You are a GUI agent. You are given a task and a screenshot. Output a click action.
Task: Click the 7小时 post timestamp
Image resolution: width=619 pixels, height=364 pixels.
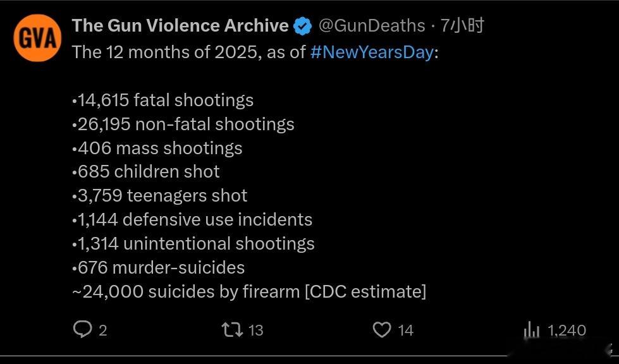click(x=462, y=26)
